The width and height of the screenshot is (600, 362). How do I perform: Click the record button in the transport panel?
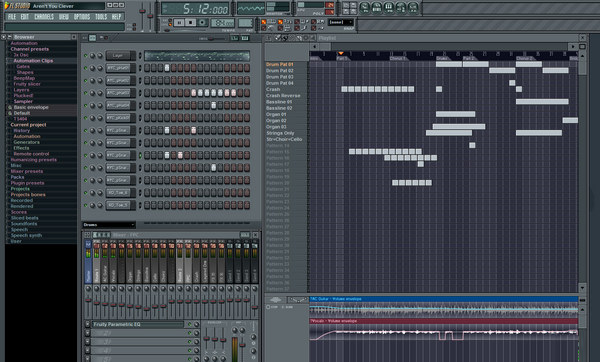202,23
